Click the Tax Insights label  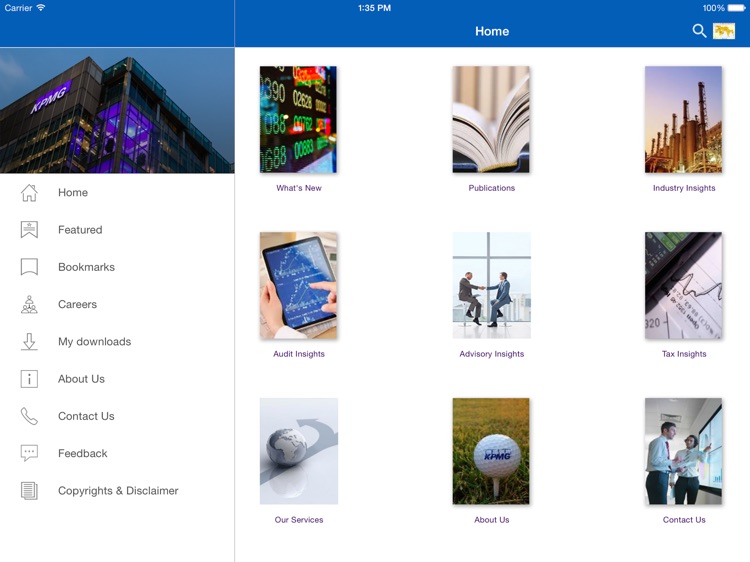684,354
